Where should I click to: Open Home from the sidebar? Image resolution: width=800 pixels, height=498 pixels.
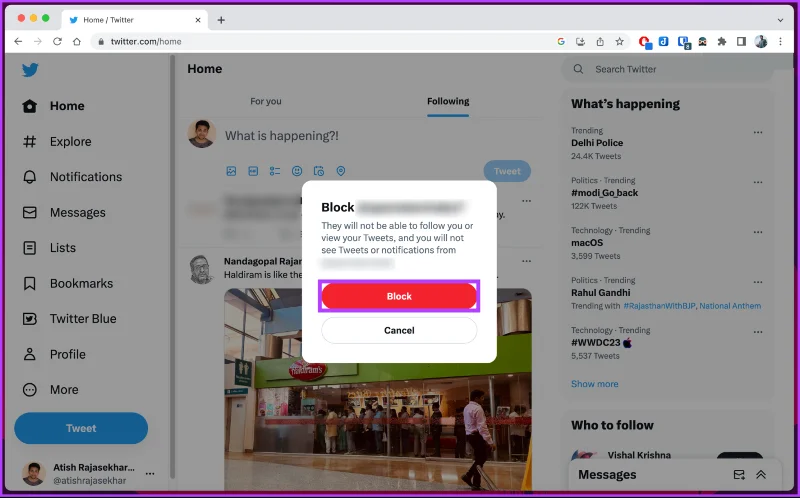click(54, 106)
